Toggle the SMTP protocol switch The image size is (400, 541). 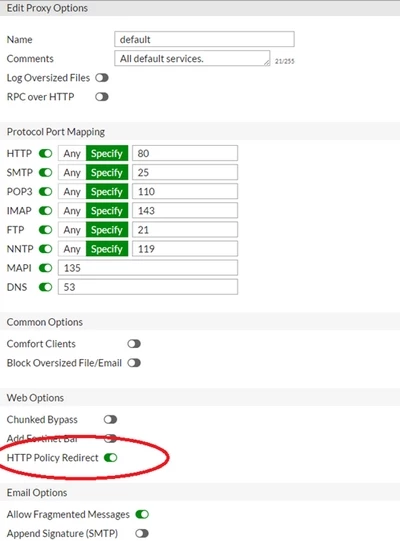pyautogui.click(x=46, y=173)
